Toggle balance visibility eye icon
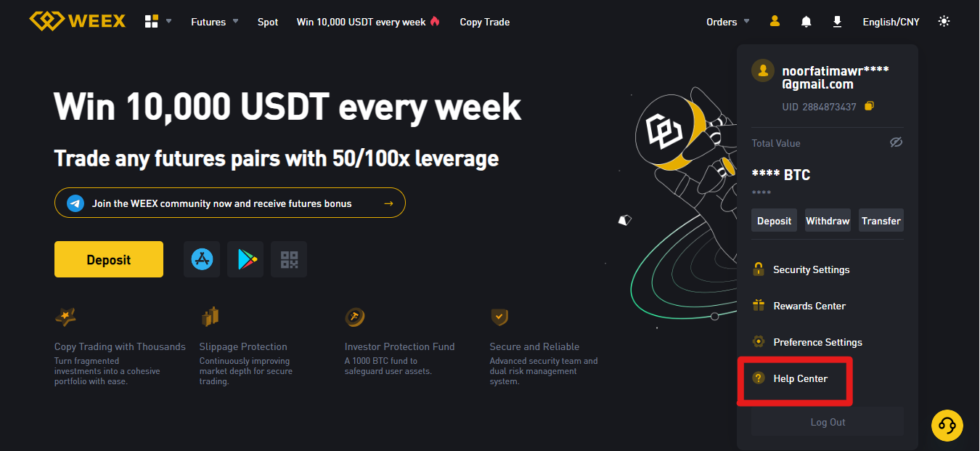Viewport: 980px width, 451px height. point(897,142)
